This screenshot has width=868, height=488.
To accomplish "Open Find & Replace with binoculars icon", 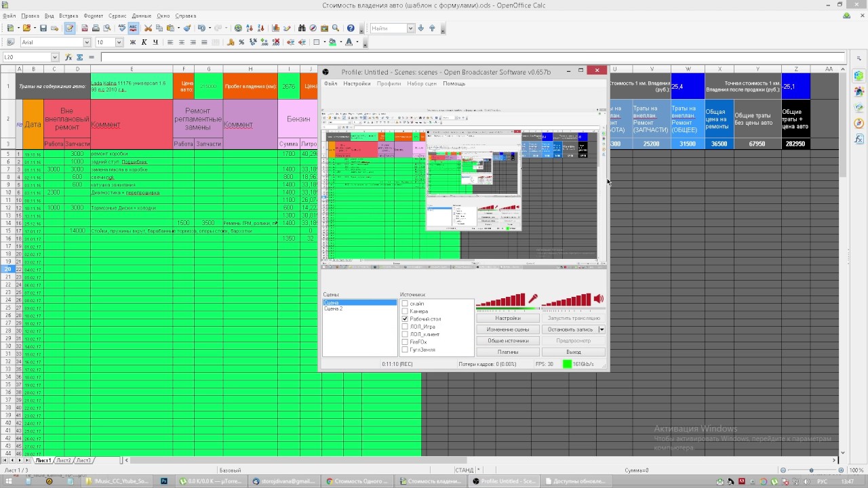I will point(302,28).
